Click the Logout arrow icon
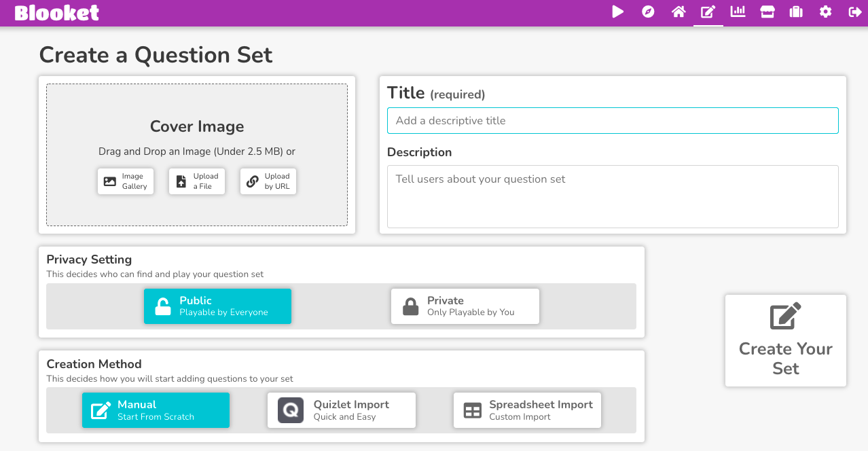The width and height of the screenshot is (868, 451). pos(855,12)
